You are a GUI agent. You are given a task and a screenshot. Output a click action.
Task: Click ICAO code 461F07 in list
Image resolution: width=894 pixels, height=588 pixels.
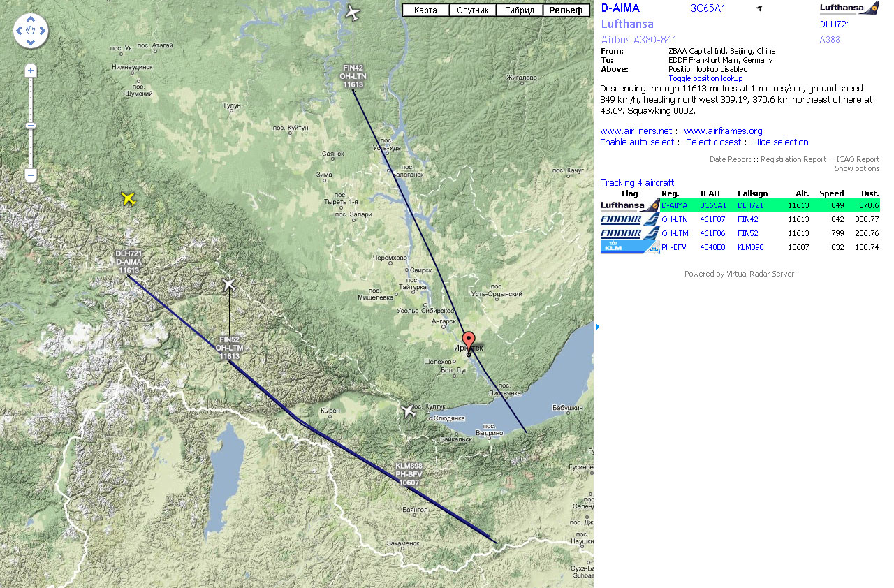pyautogui.click(x=713, y=219)
